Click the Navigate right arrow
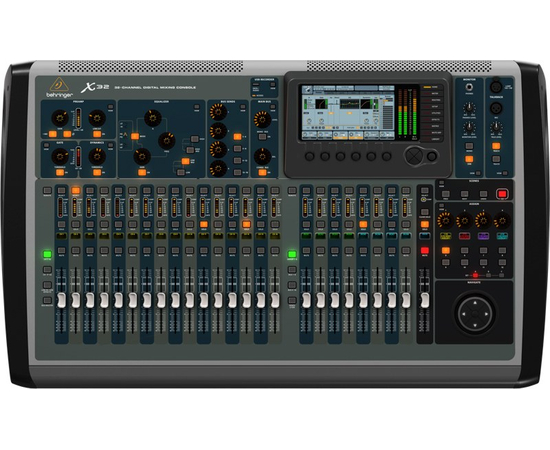The height and width of the screenshot is (450, 550). coord(486,314)
